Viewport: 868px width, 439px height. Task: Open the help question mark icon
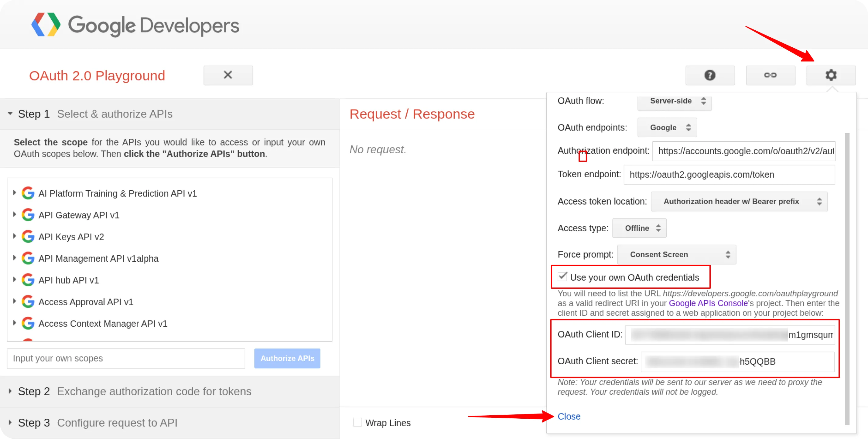(x=710, y=75)
